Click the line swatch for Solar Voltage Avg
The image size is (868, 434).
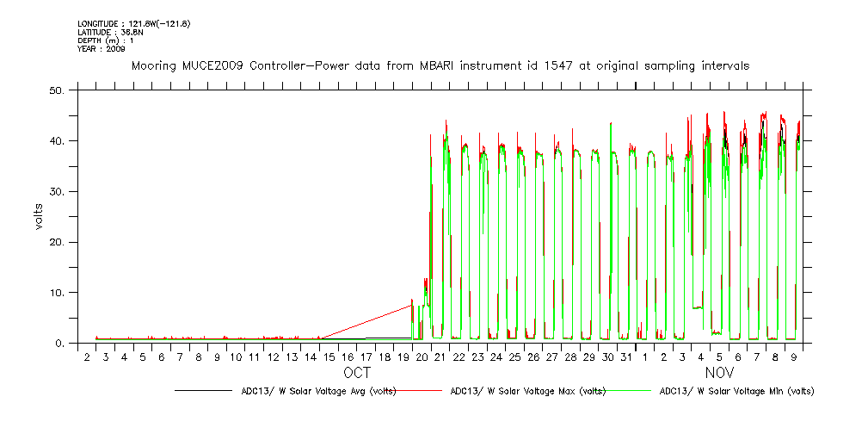(202, 391)
